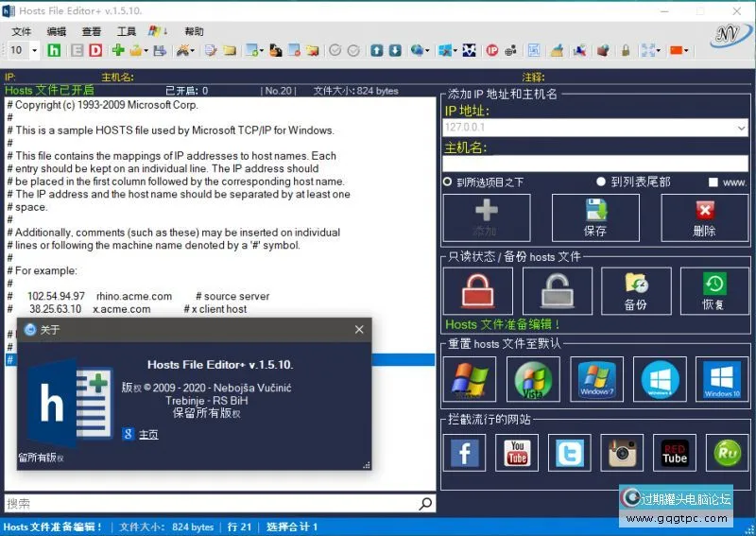The width and height of the screenshot is (756, 536).
Task: Click the 保存 save button
Action: coord(595,218)
